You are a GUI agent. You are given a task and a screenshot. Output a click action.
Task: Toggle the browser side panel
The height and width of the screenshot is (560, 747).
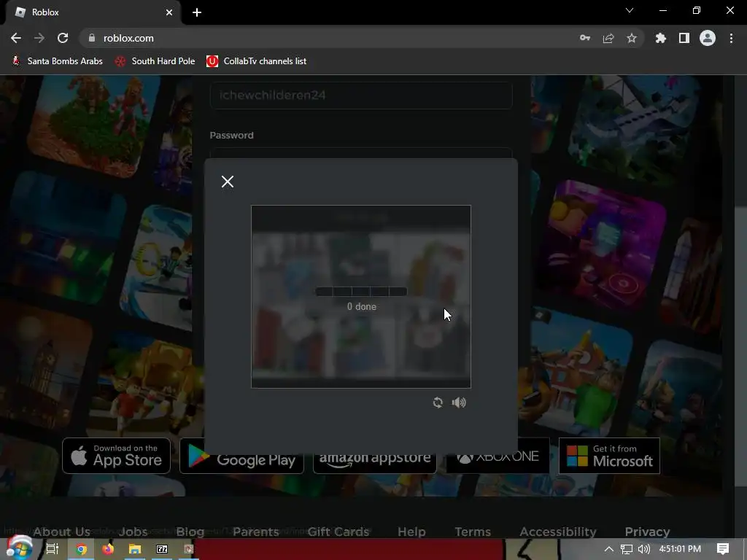click(x=684, y=38)
